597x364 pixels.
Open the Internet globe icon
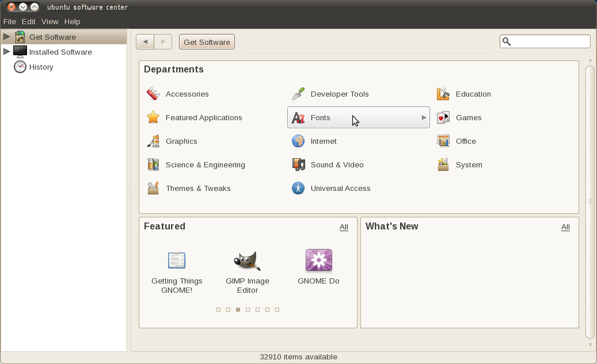pyautogui.click(x=298, y=141)
